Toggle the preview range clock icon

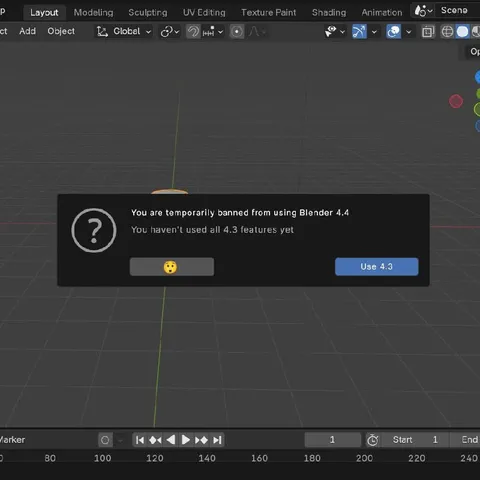(x=372, y=440)
